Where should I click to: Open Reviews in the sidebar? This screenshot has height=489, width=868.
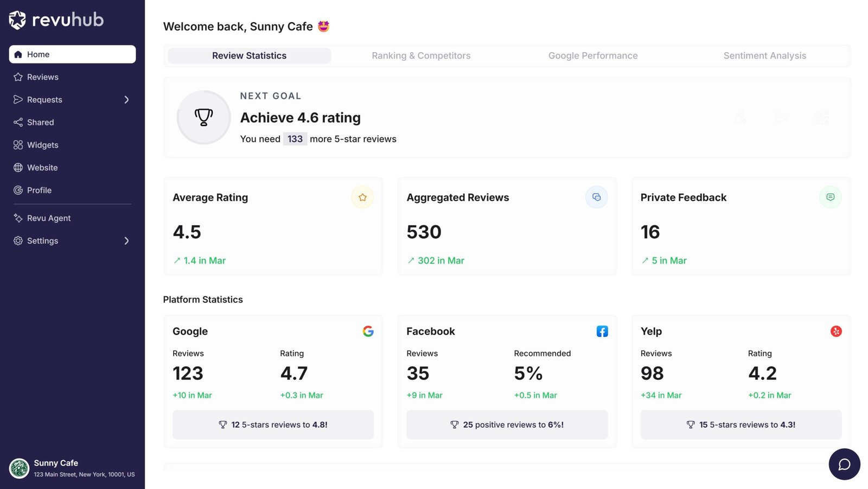pos(42,77)
